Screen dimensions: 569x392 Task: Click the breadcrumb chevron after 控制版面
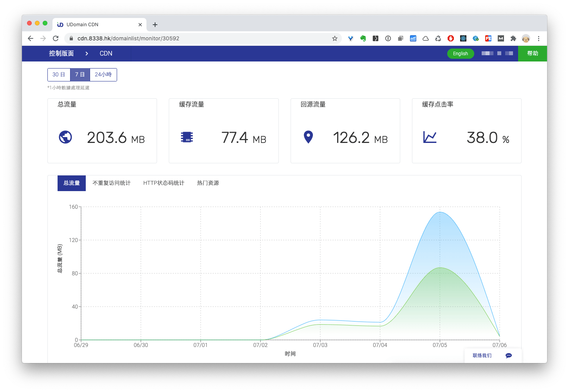tap(87, 54)
